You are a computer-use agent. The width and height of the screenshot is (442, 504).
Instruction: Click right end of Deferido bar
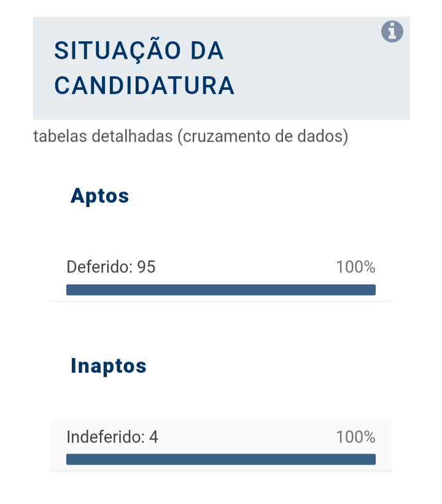(x=372, y=290)
